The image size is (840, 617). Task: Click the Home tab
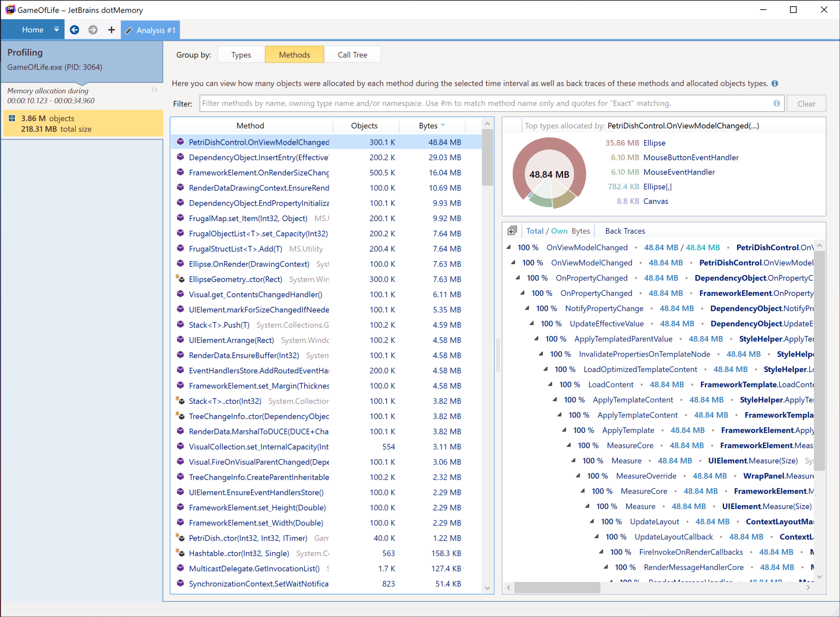[x=33, y=30]
